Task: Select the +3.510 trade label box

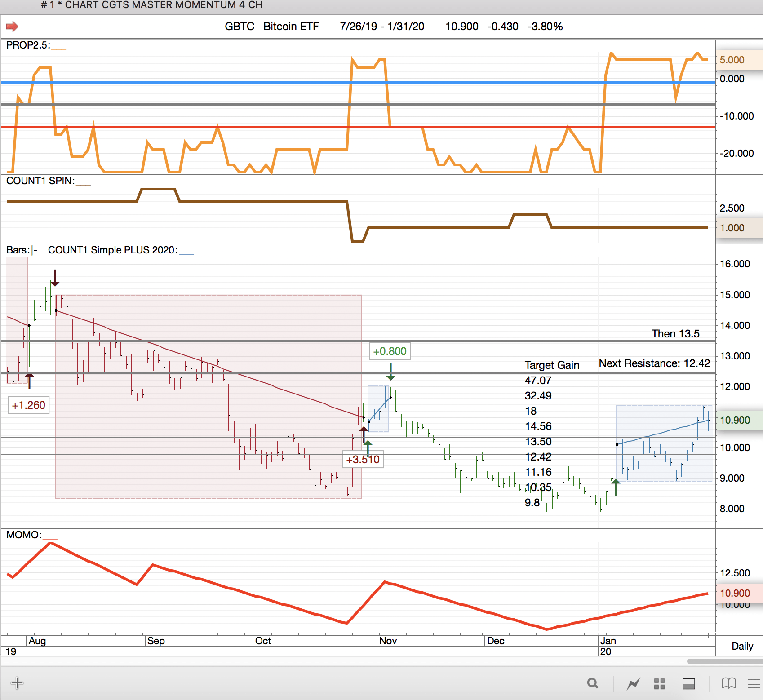Action: click(363, 460)
